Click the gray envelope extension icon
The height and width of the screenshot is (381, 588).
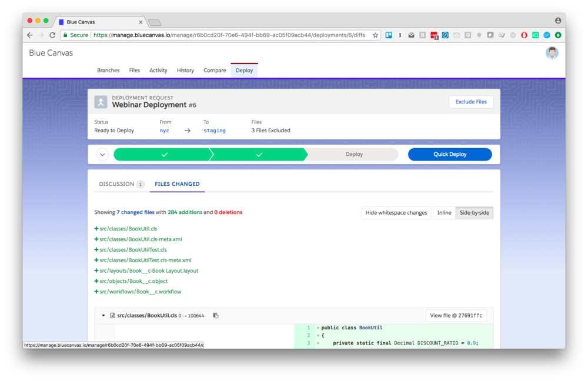(x=456, y=35)
